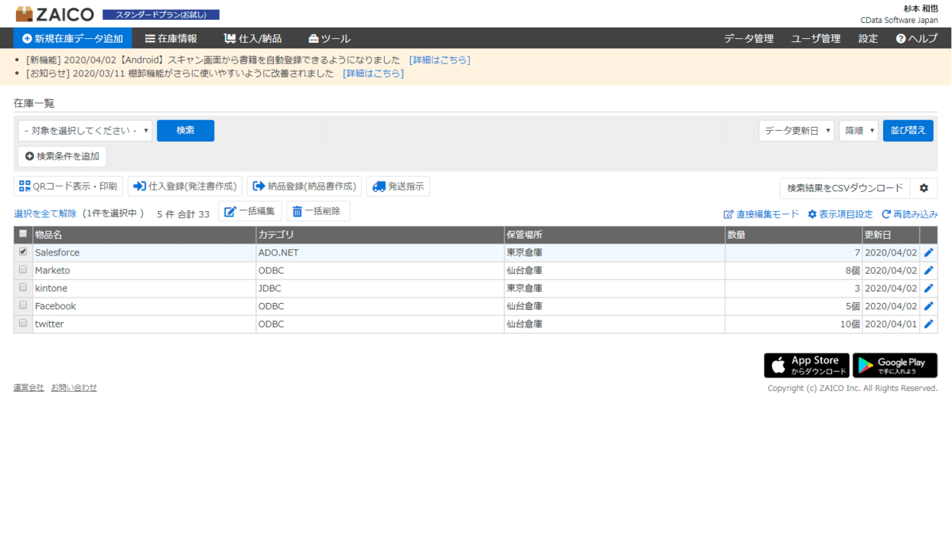Click the 保管場所 column header
952x560 pixels.
pos(614,235)
